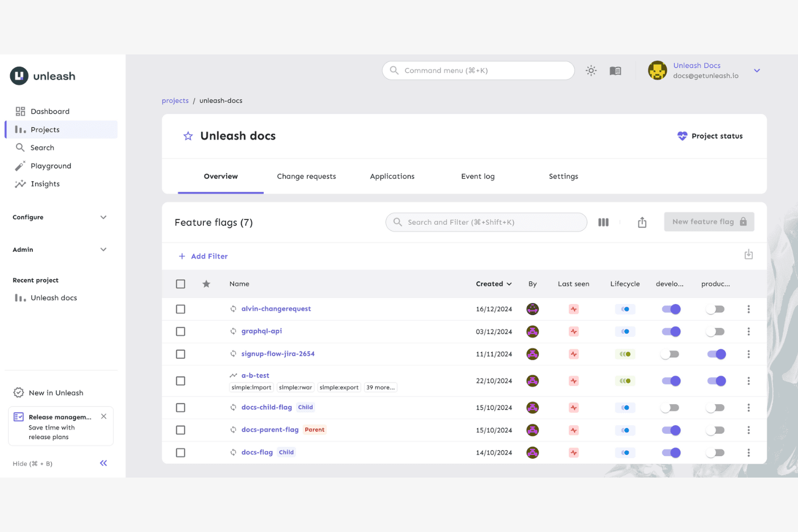Go to the Event log tab
Image resolution: width=798 pixels, height=532 pixels.
coord(478,176)
